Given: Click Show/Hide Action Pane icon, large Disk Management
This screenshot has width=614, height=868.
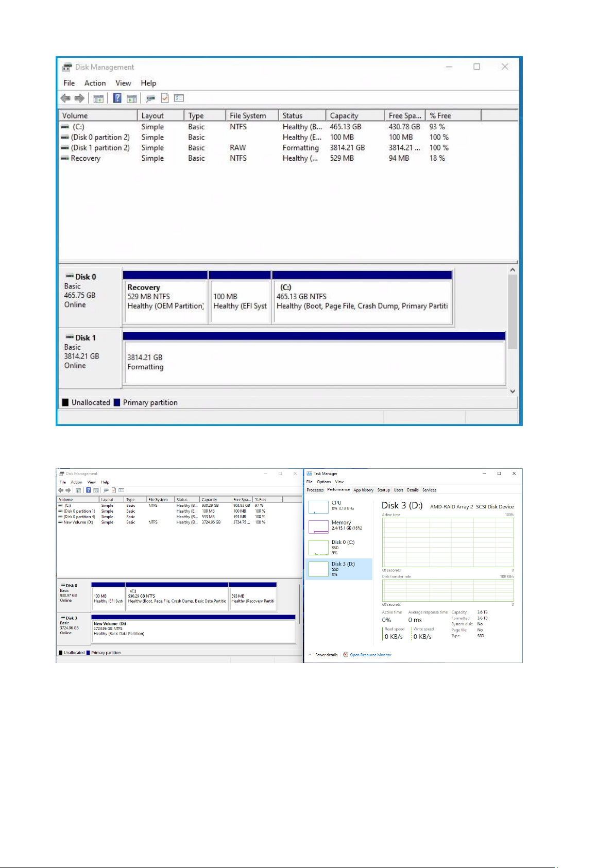Looking at the screenshot, I should (x=132, y=98).
